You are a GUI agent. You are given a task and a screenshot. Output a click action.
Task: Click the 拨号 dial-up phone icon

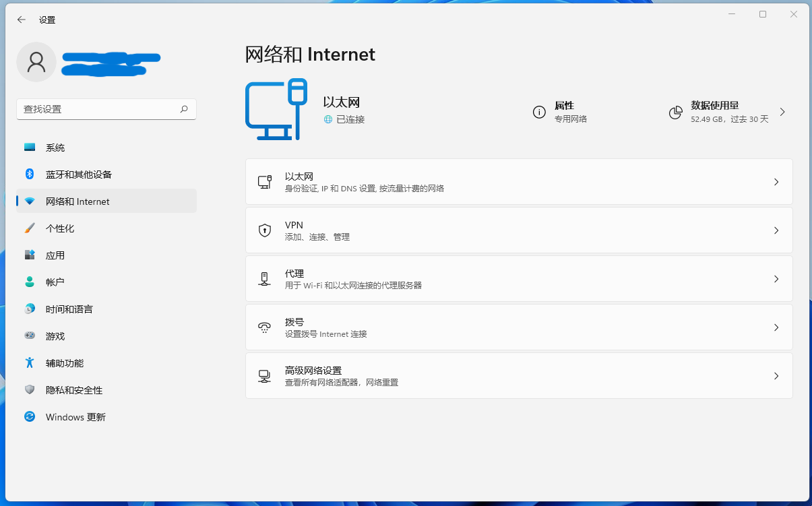[265, 327]
